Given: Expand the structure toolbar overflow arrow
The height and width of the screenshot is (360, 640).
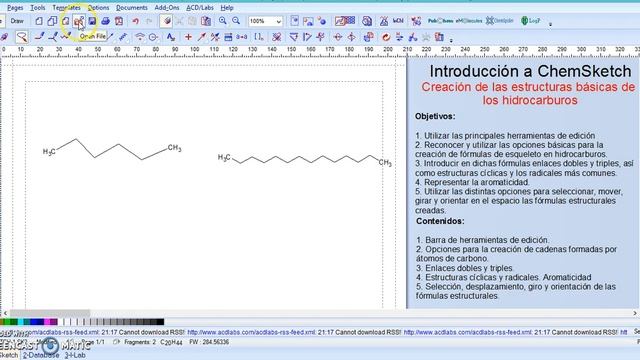Looking at the screenshot, I should [x=451, y=40].
